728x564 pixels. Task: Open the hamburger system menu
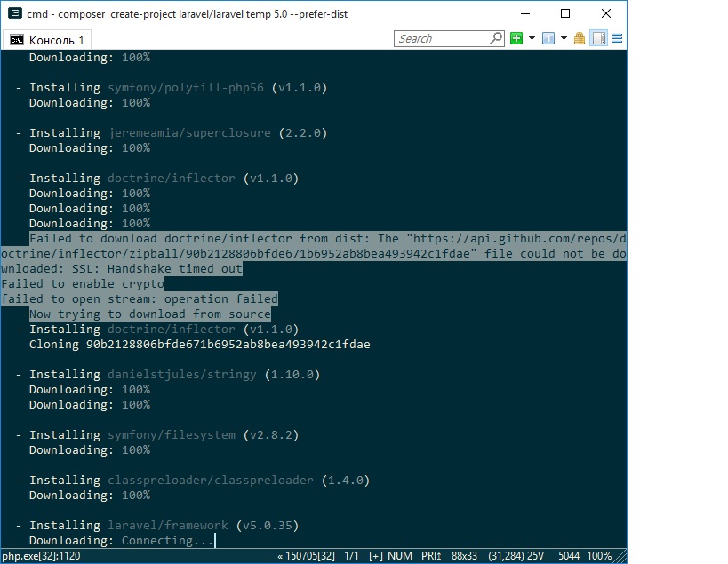click(x=617, y=38)
